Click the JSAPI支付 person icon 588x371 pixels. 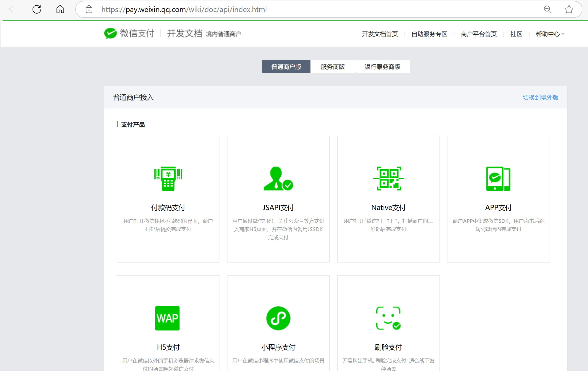278,178
